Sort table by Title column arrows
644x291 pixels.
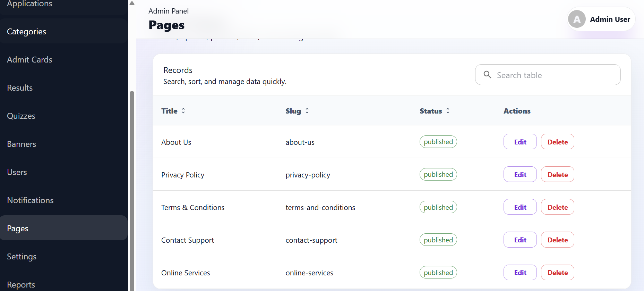coord(183,111)
